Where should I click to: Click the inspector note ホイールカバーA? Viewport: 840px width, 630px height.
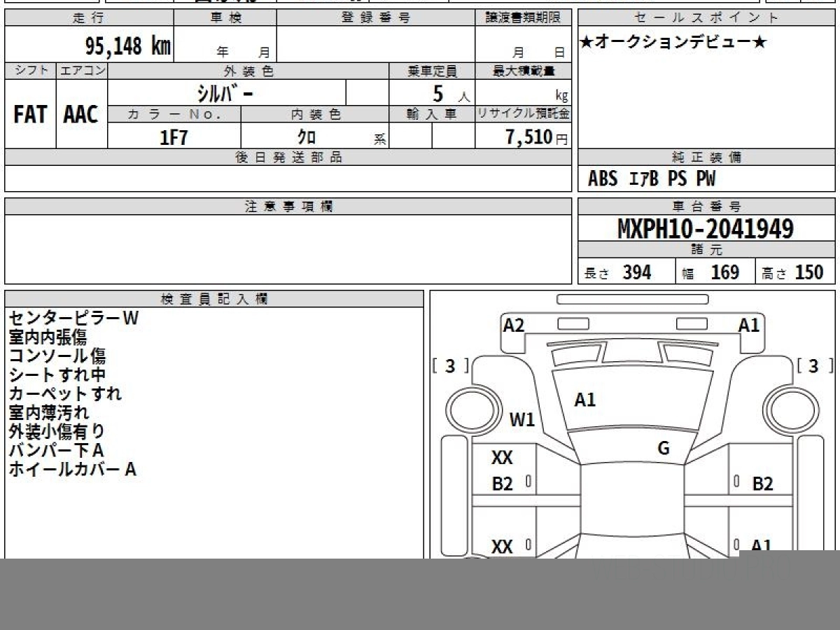click(x=73, y=469)
